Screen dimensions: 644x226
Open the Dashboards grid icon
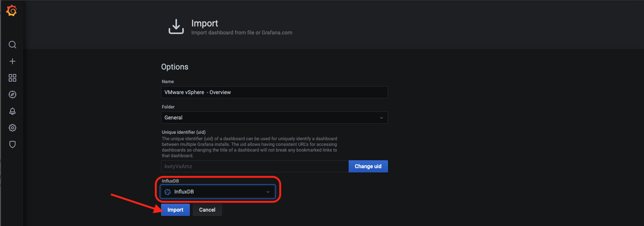12,78
